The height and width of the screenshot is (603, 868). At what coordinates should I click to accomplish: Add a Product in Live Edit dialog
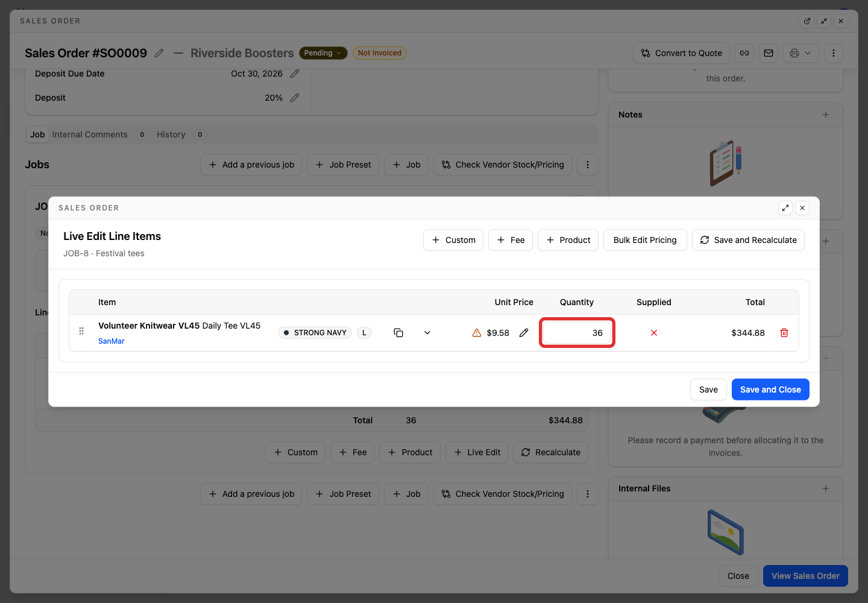[x=568, y=240]
